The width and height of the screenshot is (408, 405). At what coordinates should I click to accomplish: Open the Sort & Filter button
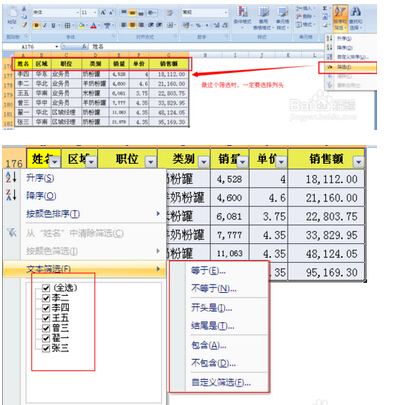pos(340,18)
